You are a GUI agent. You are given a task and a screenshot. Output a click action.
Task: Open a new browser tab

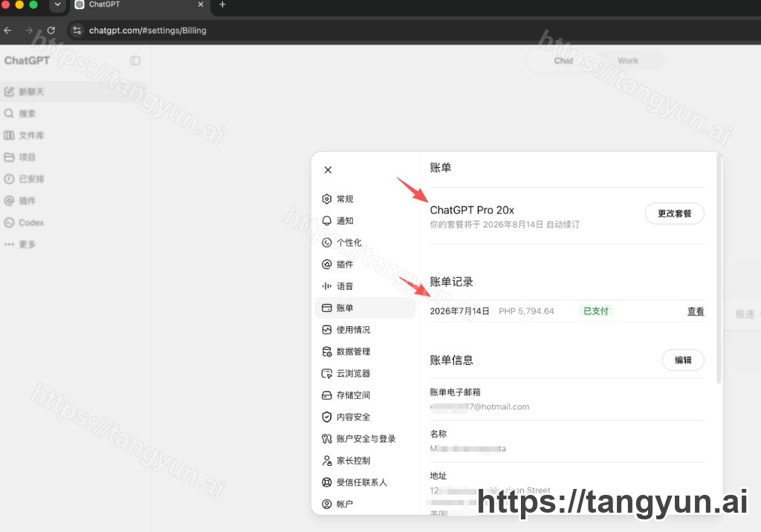222,4
